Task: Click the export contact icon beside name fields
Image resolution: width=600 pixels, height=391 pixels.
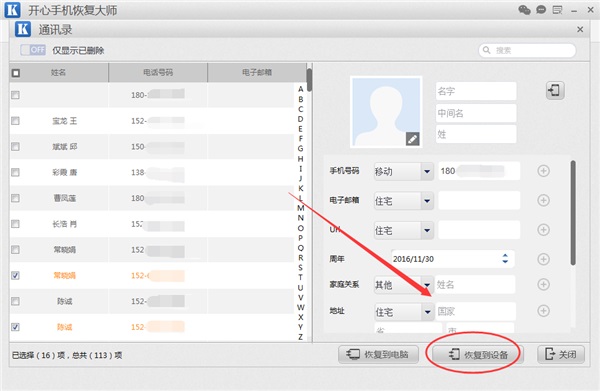Action: tap(555, 91)
